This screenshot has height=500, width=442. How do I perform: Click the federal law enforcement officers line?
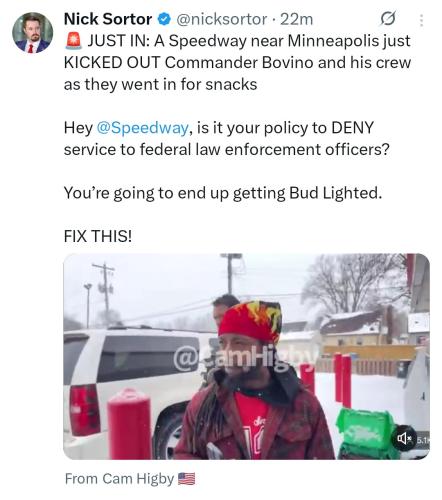click(x=227, y=149)
